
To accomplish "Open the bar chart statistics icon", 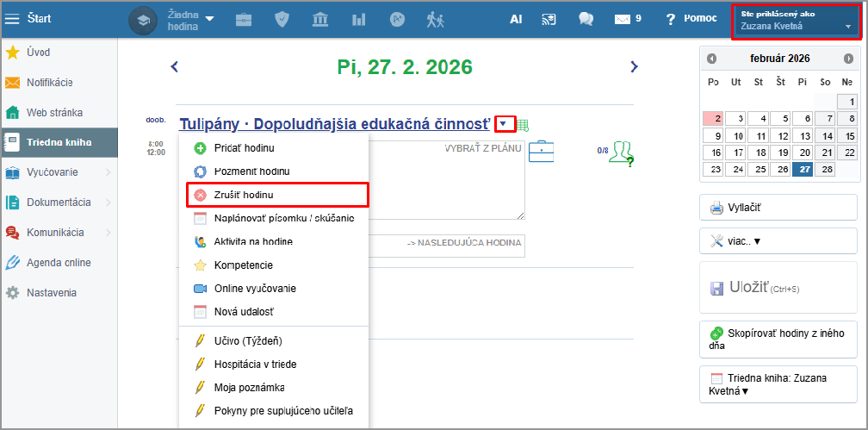I will pyautogui.click(x=358, y=20).
